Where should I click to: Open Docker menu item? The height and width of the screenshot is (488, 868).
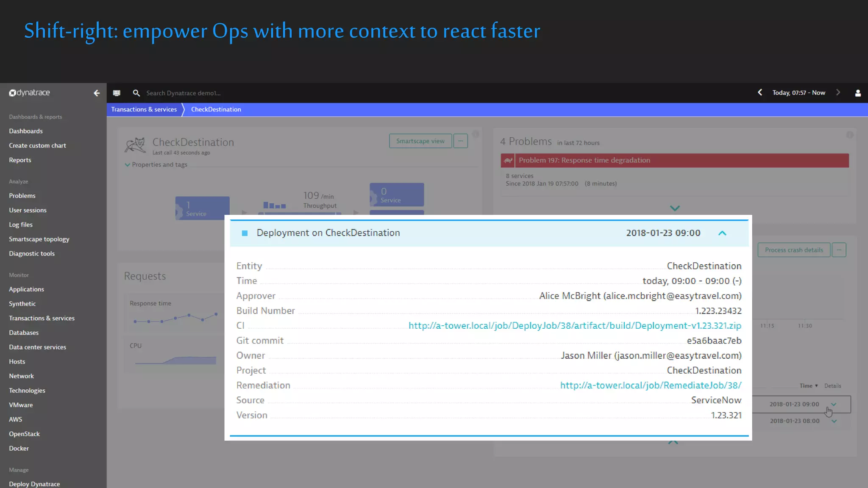click(19, 449)
